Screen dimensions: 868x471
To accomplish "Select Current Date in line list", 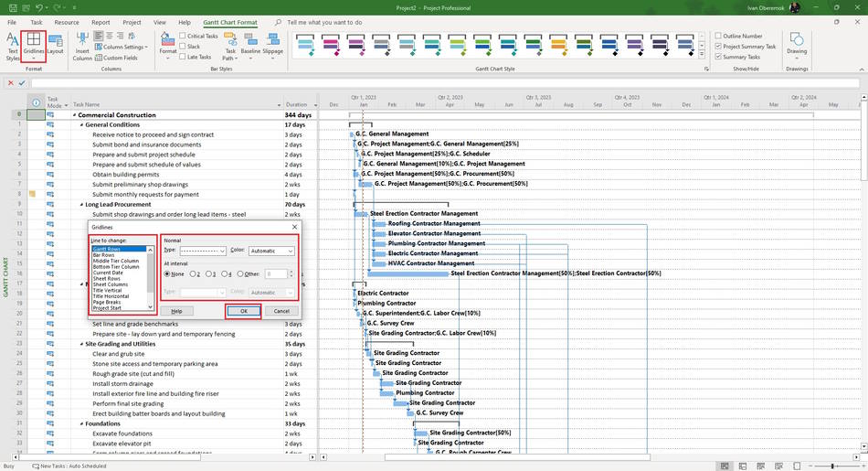I will point(108,273).
